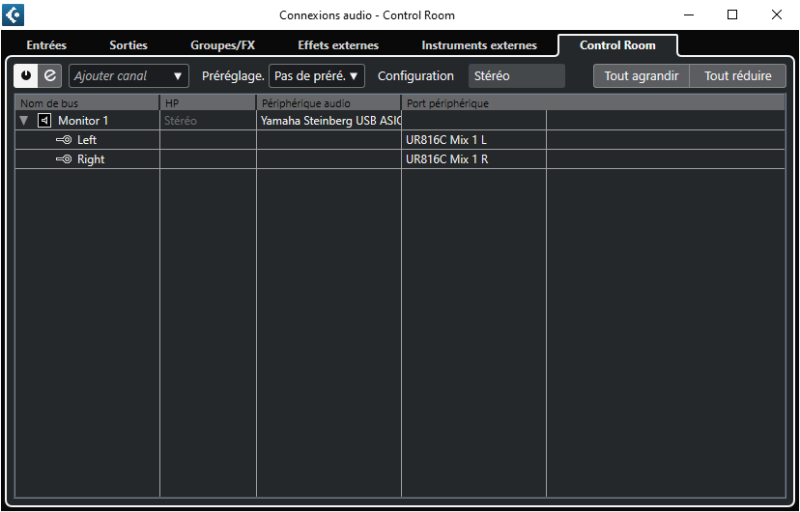This screenshot has height=512, width=800.
Task: Click the Left channel connector icon
Action: pyautogui.click(x=64, y=140)
